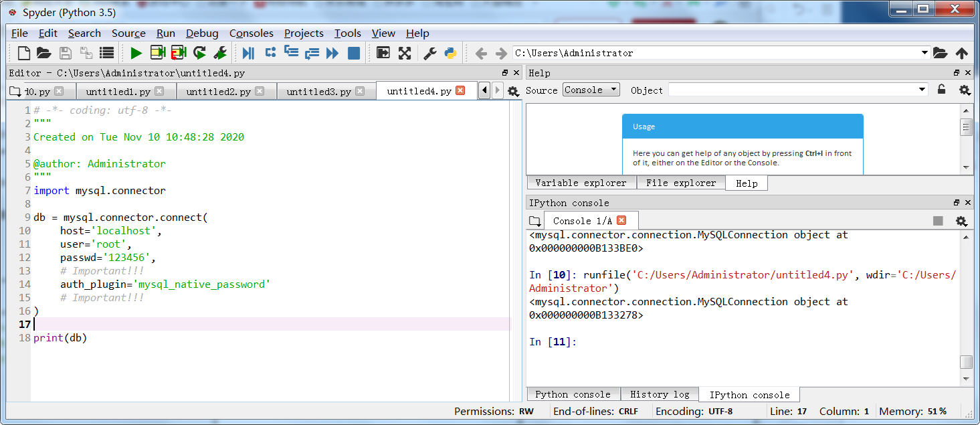Image resolution: width=980 pixels, height=425 pixels.
Task: Re-run last script icon
Action: click(x=199, y=53)
